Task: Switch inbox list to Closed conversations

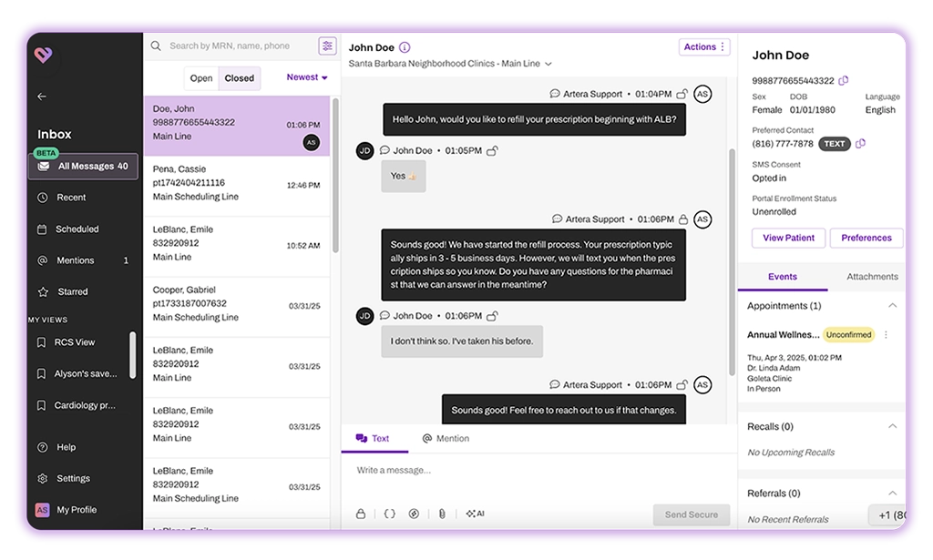Action: 240,78
